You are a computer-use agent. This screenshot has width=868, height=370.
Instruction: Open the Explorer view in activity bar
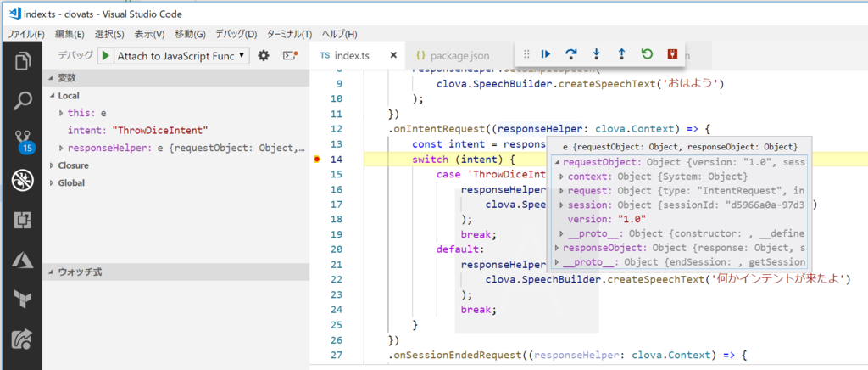[x=21, y=61]
